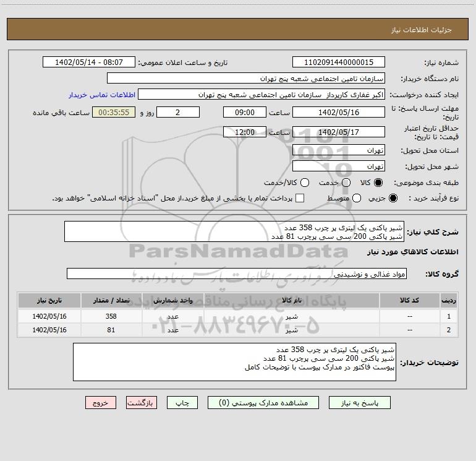Click the need number field 1102091440000015
This screenshot has width=476, height=461.
(x=339, y=62)
